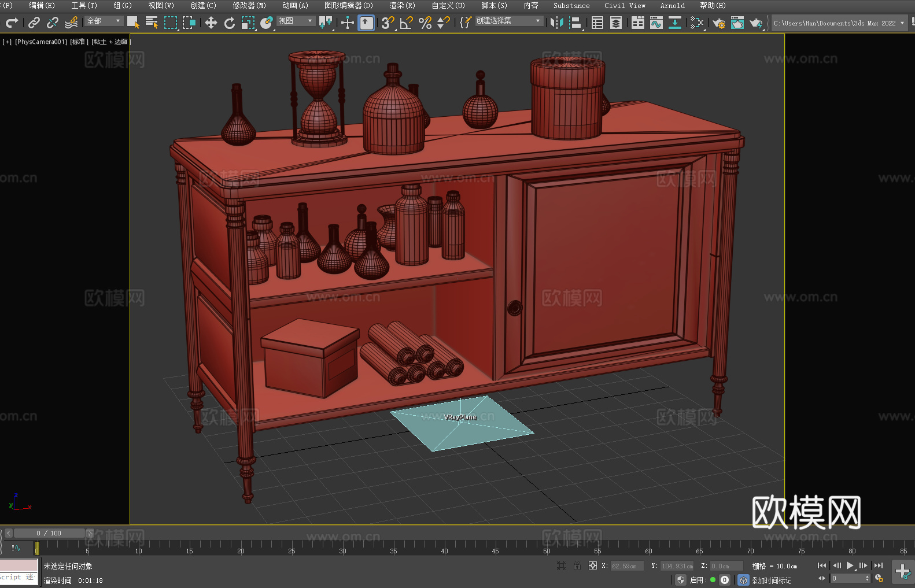Toggle the Layer Explorer icon
This screenshot has width=915, height=588.
(x=616, y=23)
